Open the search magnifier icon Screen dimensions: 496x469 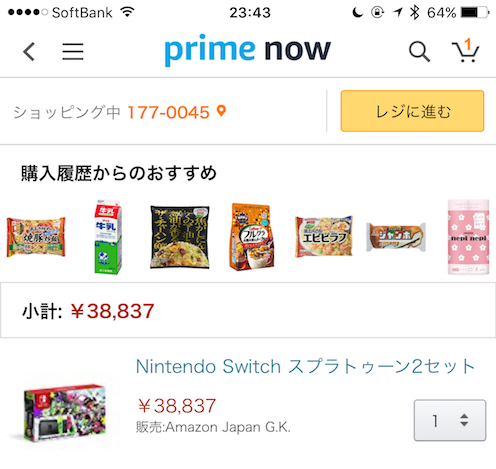(419, 52)
